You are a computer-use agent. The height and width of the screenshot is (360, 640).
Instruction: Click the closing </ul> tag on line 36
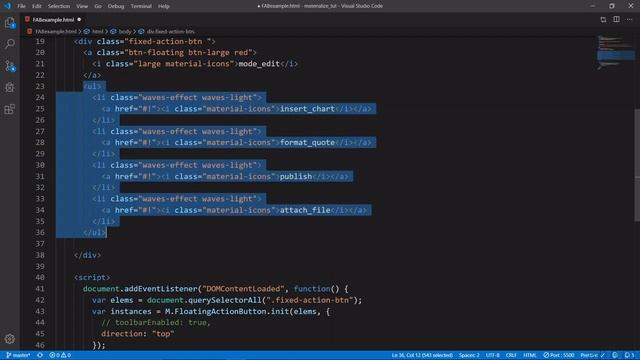tap(94, 232)
